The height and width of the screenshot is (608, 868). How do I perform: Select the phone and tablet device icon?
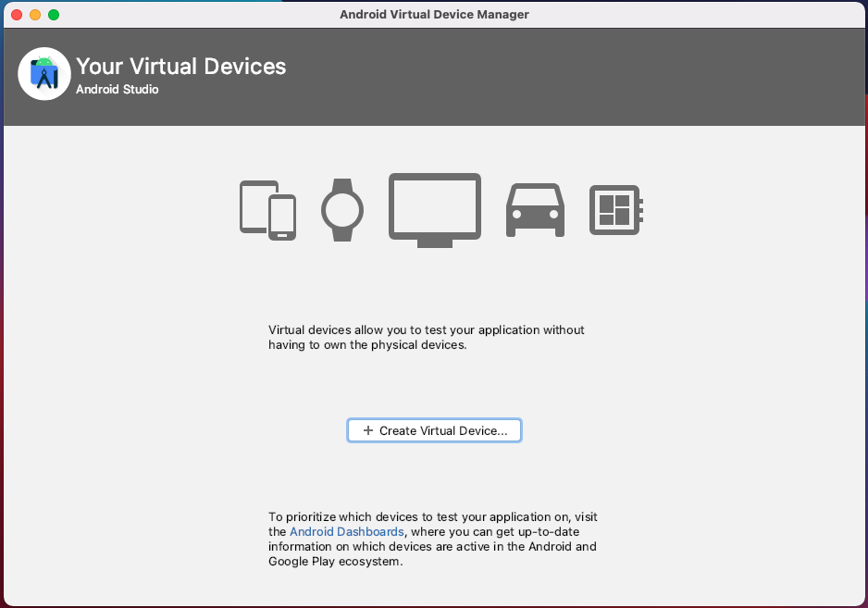(x=268, y=210)
